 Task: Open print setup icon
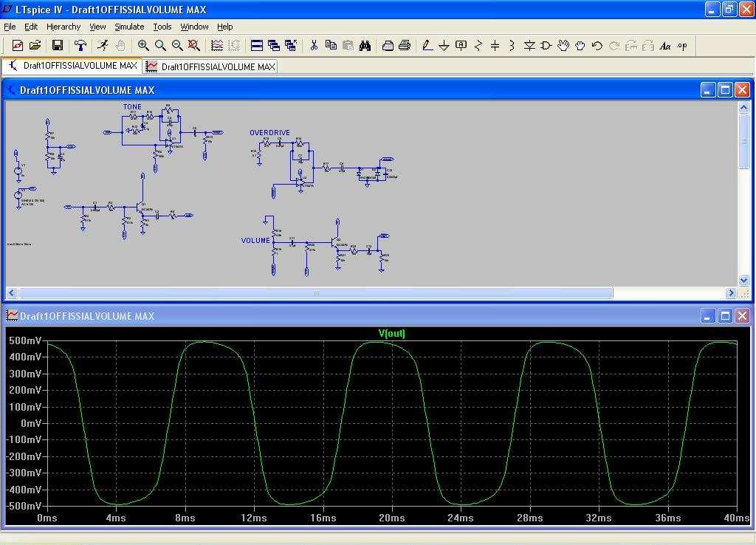coord(388,46)
